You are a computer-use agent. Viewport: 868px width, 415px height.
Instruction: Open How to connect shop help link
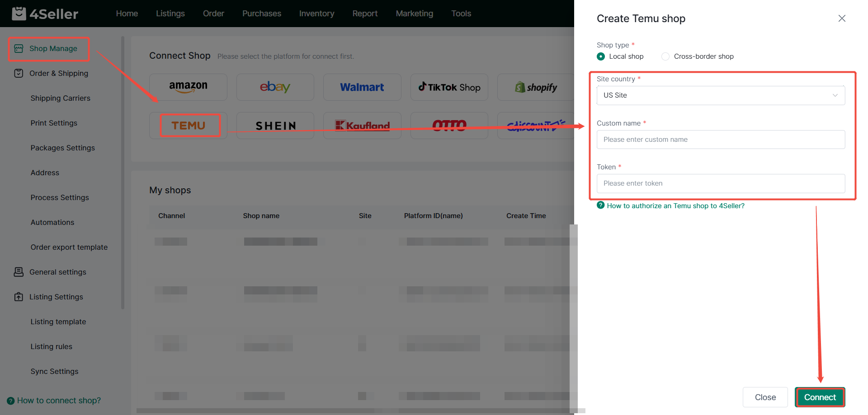[x=59, y=401]
